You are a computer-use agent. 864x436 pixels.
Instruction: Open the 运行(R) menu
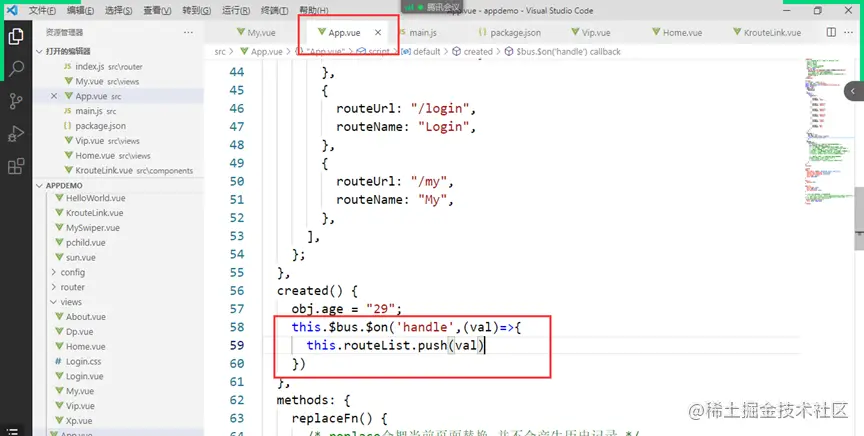tap(236, 10)
